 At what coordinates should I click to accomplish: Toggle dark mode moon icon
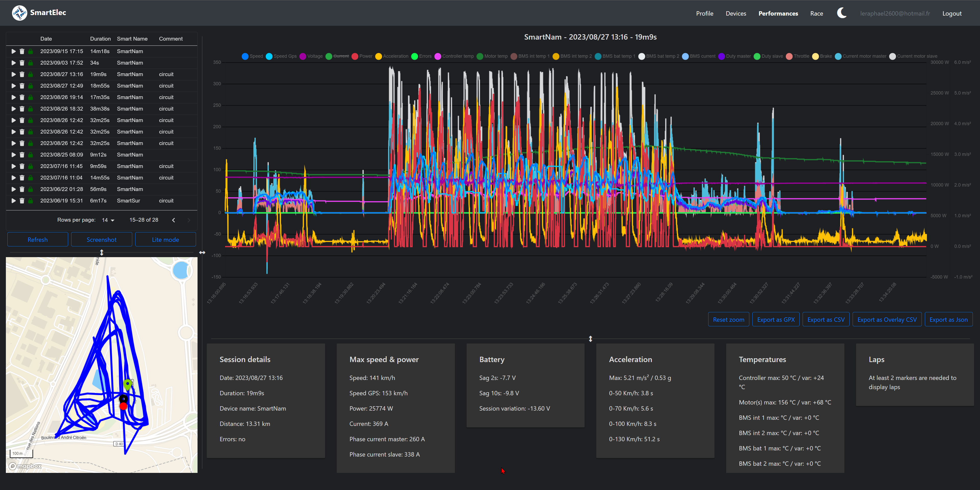pos(842,13)
